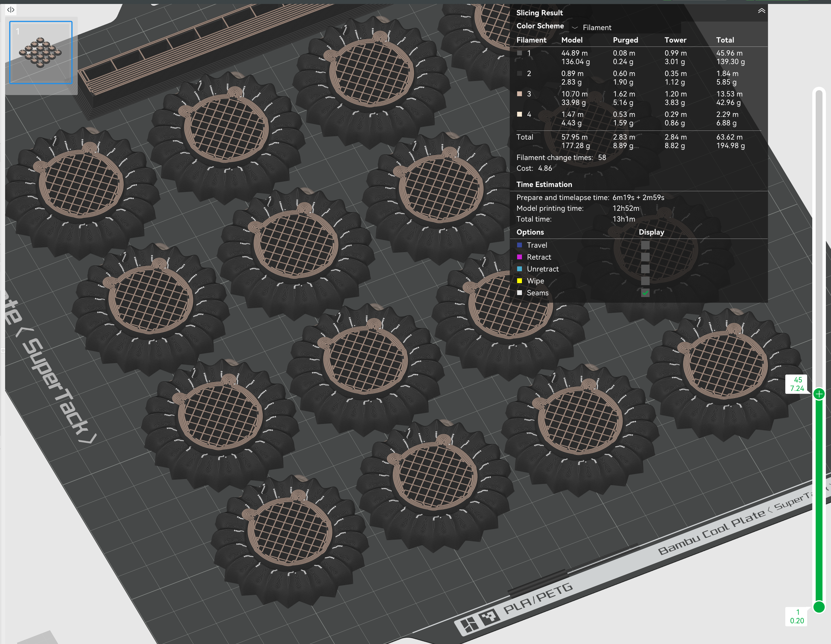The height and width of the screenshot is (644, 831).
Task: Click the Seams color swatch
Action: point(519,292)
